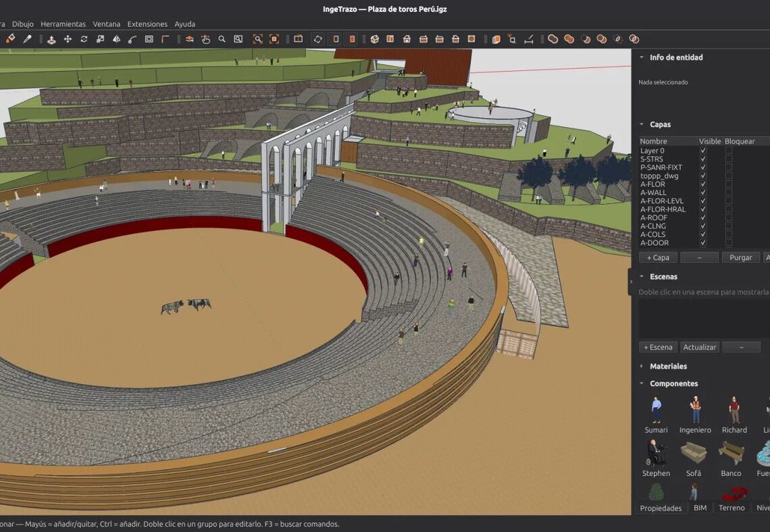Select the Banco component thumbnail
Viewport: 770px width, 532px height.
[x=731, y=452]
